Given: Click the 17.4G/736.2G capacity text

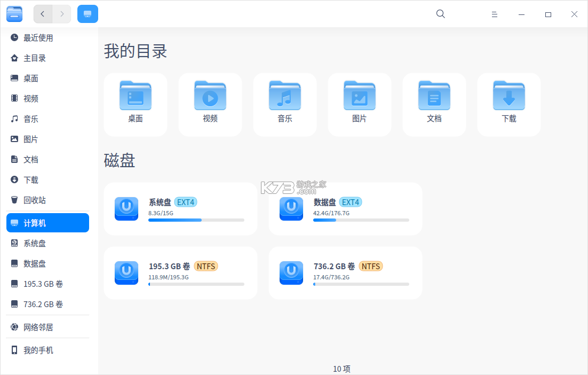Looking at the screenshot, I should 331,277.
